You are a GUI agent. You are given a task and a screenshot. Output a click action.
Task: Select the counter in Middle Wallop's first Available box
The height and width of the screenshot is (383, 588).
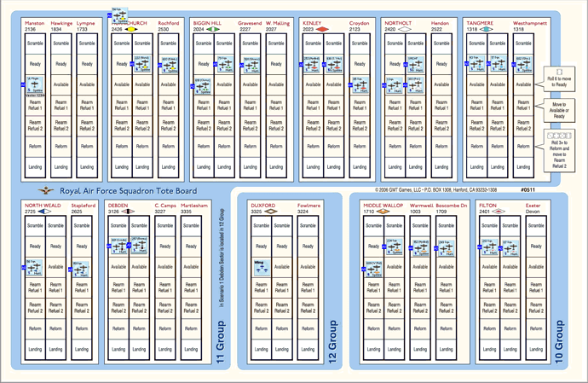(x=374, y=270)
